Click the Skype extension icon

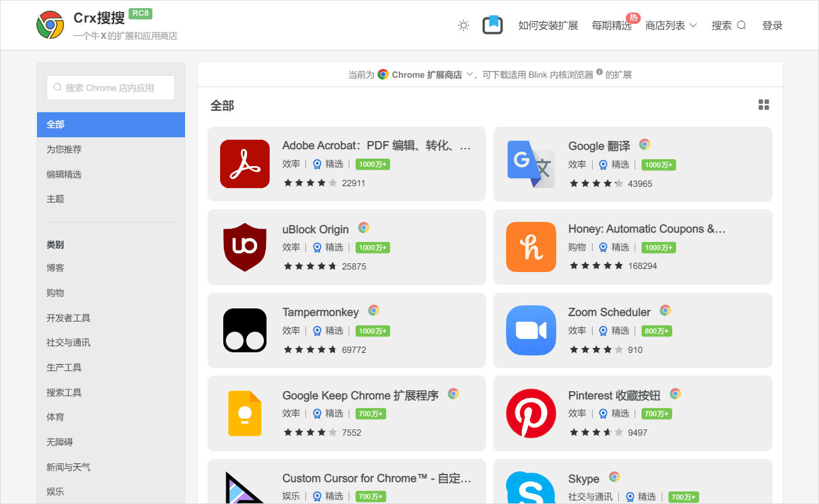[531, 489]
